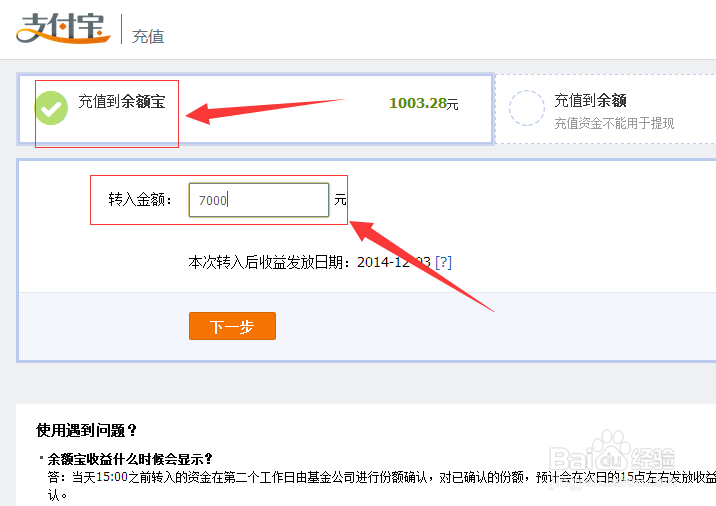Choose the 充值到余额 option label
Image resolution: width=716 pixels, height=506 pixels.
(x=590, y=100)
